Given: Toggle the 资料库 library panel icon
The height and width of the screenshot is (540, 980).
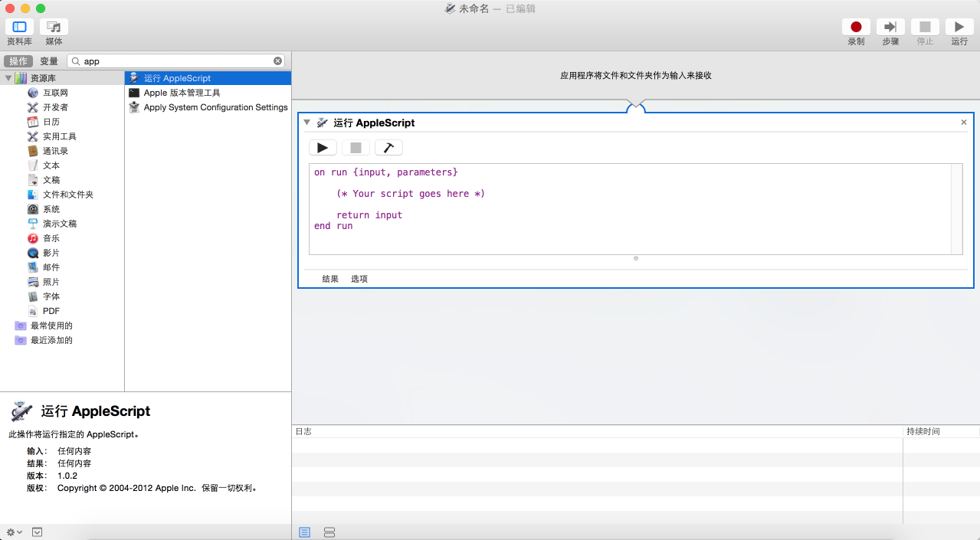Looking at the screenshot, I should point(19,27).
